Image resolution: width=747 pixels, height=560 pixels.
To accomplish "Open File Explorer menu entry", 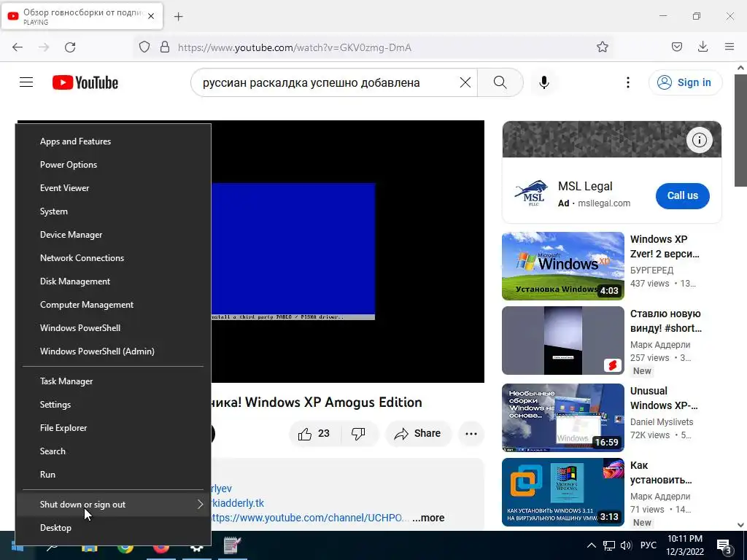I will (113, 428).
